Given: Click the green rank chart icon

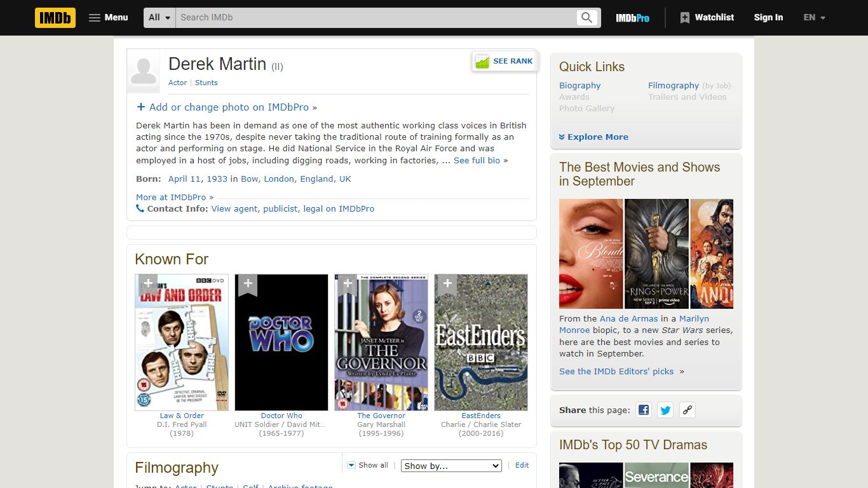Looking at the screenshot, I should click(x=482, y=62).
